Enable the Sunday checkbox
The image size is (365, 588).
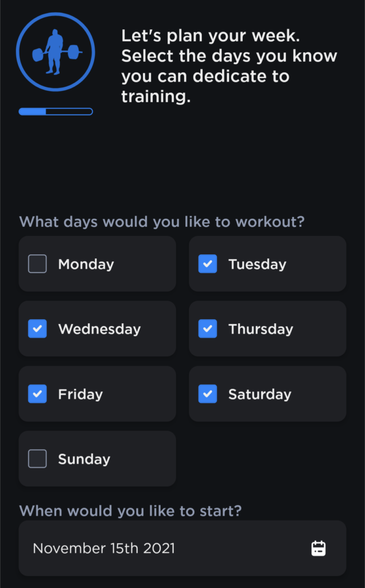click(x=37, y=459)
